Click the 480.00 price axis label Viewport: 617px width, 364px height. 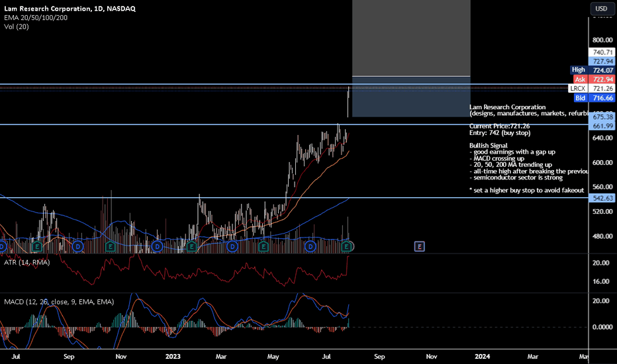pos(602,236)
